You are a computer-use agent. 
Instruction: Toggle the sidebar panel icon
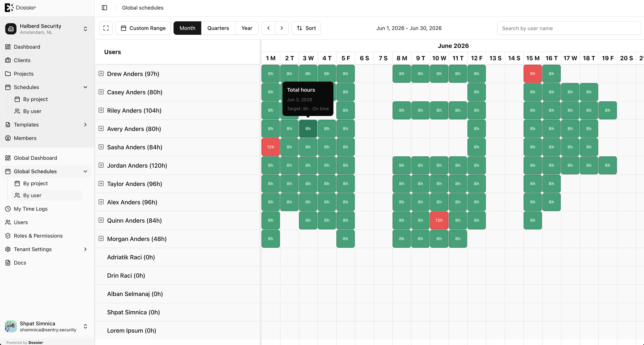point(104,8)
